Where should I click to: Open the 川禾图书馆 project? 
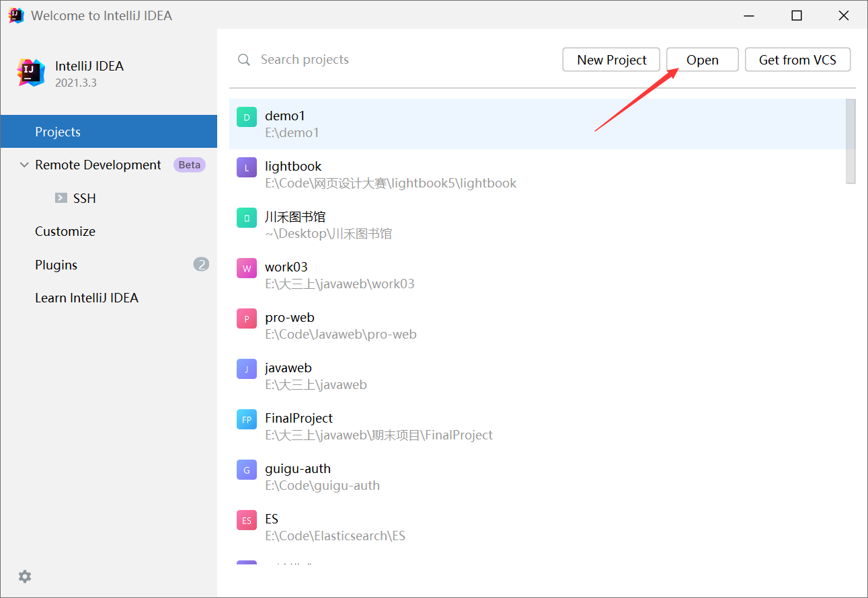537,224
